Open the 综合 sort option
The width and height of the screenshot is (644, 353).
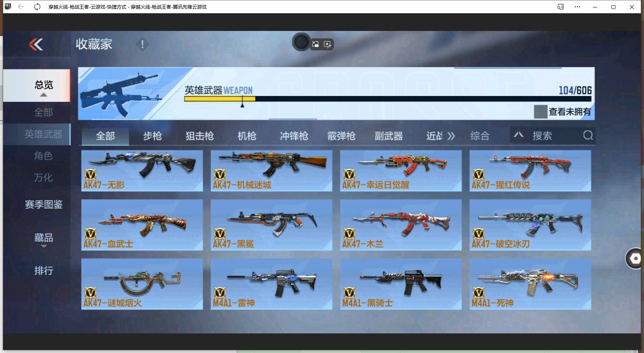click(480, 136)
